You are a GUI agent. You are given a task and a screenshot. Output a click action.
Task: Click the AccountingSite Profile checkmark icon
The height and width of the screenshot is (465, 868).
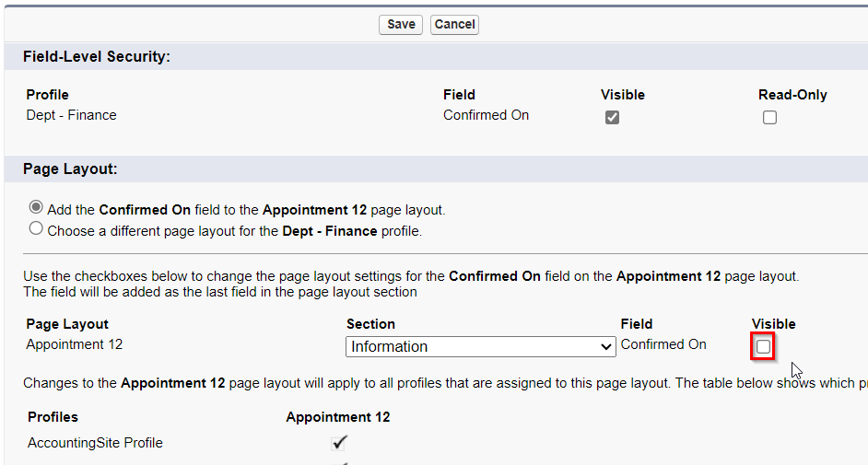[x=339, y=443]
